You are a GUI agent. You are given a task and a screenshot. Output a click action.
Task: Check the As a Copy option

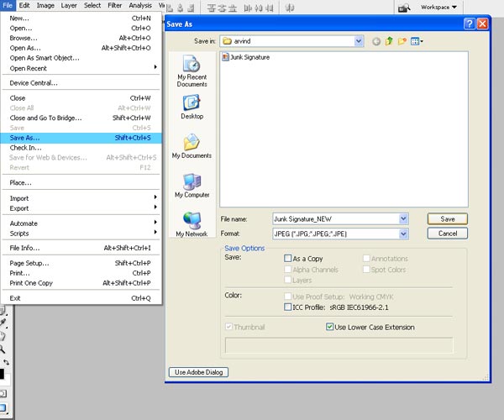pos(287,259)
